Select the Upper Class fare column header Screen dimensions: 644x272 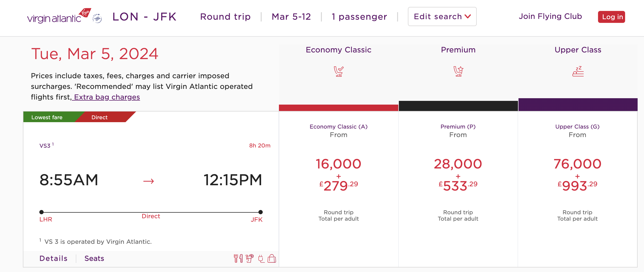[x=578, y=50]
